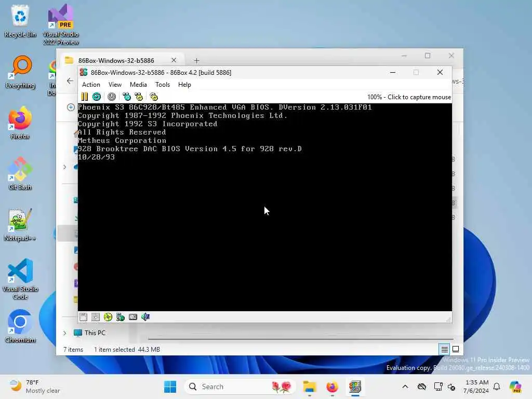Screen dimensions: 532x399
Task: Hard reset the emulated machine
Action: click(97, 97)
